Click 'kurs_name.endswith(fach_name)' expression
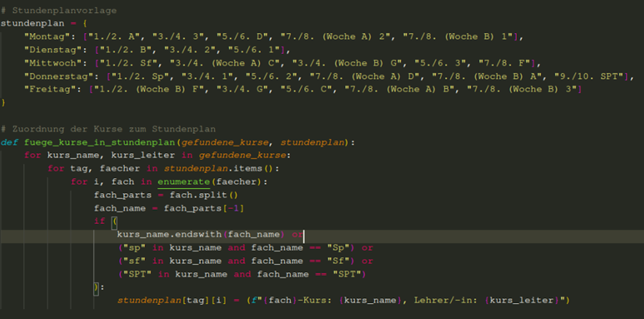 (201, 235)
